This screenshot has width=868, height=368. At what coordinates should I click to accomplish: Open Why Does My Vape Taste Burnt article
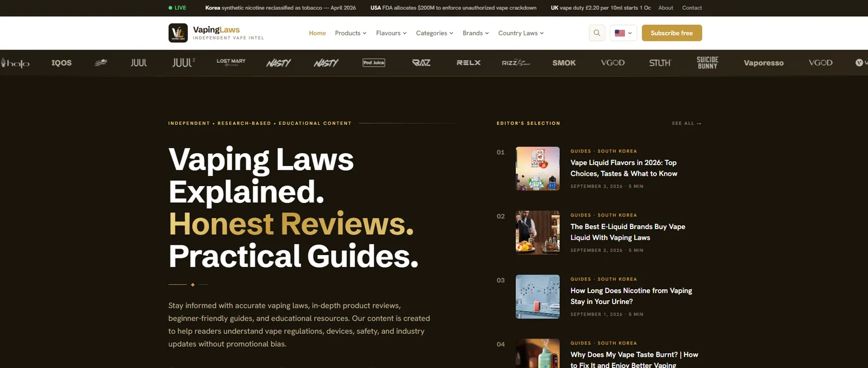[634, 359]
